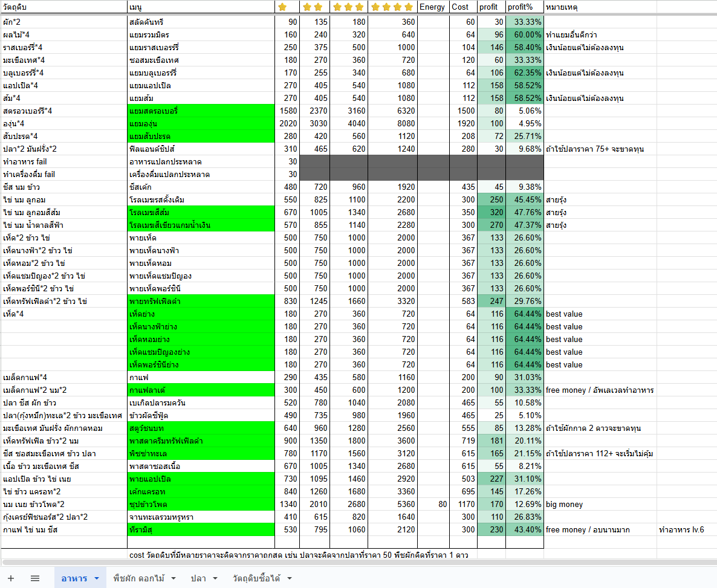Select the four-star column header

[392, 7]
